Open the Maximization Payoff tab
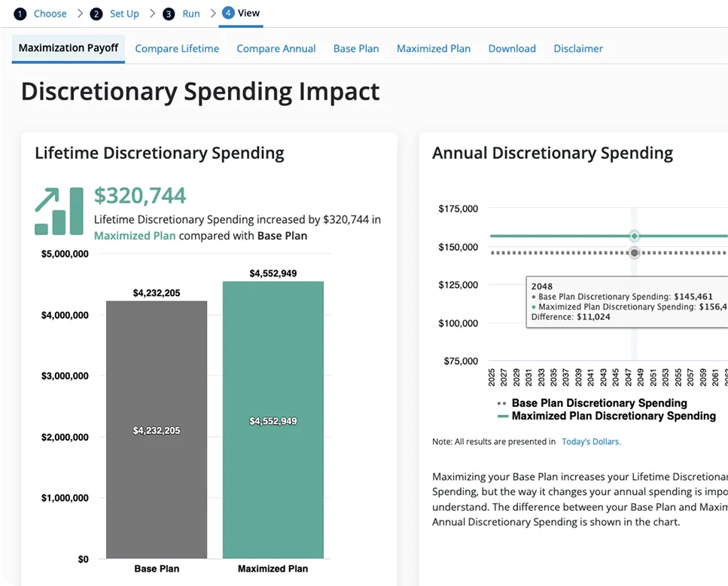Screen dimensions: 728x586 (x=69, y=48)
